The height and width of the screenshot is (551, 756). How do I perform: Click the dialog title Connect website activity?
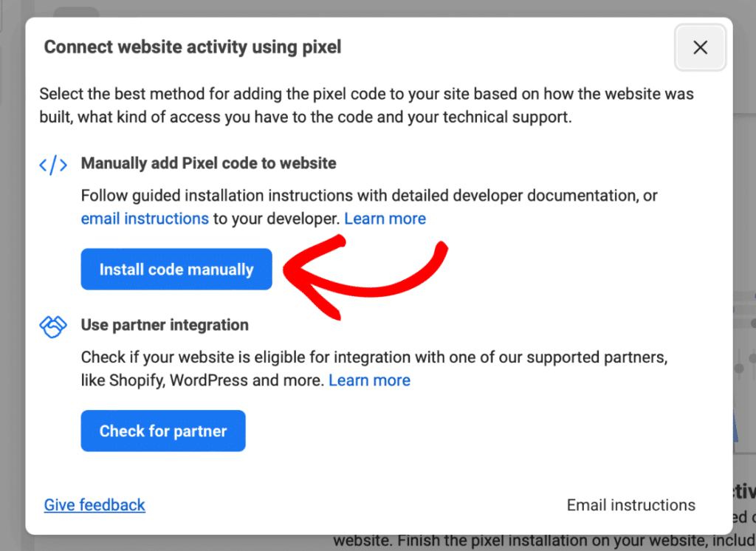point(193,47)
